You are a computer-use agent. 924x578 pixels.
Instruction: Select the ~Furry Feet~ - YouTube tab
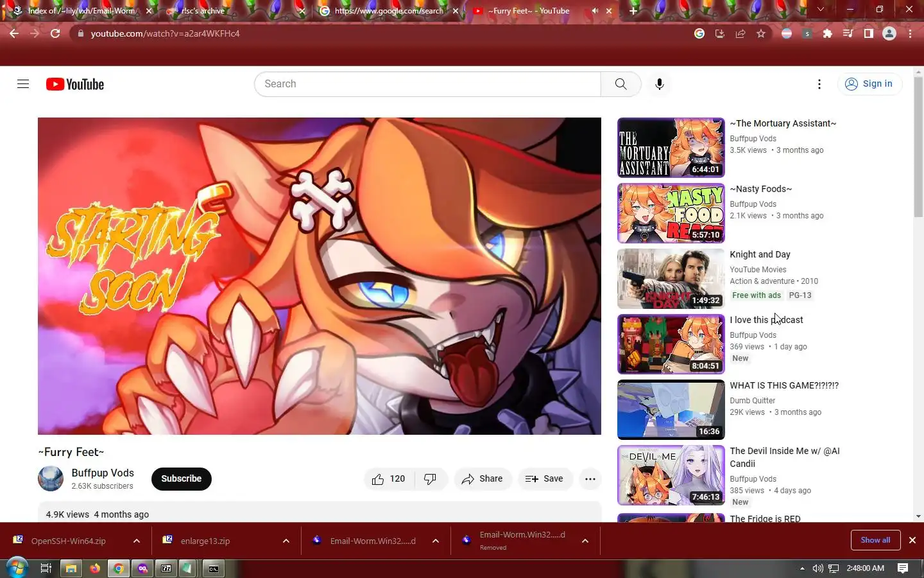pyautogui.click(x=542, y=11)
